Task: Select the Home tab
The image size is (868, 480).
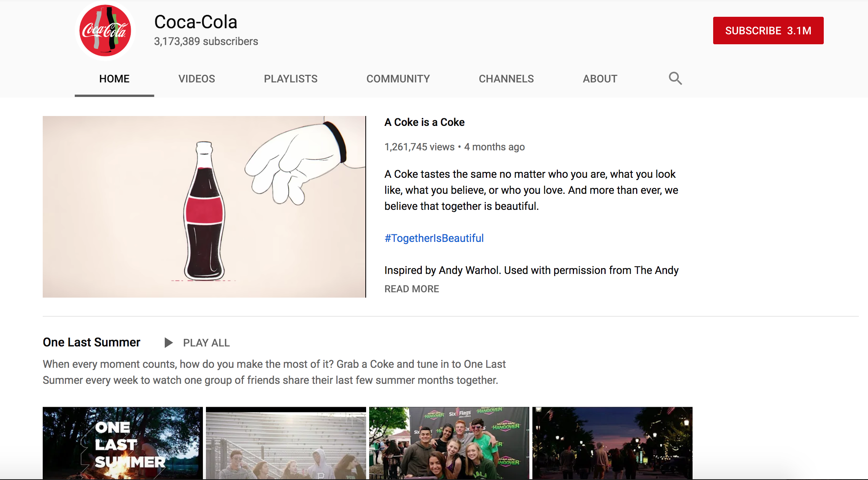Action: click(114, 79)
